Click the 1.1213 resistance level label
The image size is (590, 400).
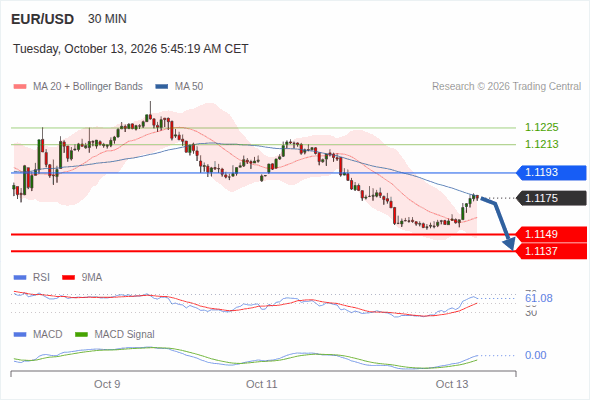pyautogui.click(x=541, y=144)
